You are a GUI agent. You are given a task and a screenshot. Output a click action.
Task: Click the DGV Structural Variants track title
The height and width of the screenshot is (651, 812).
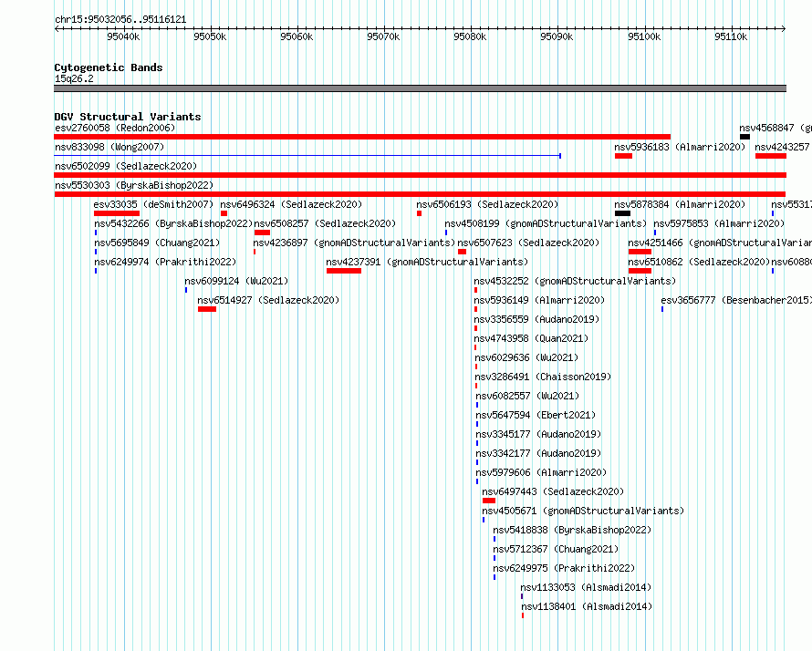(128, 117)
